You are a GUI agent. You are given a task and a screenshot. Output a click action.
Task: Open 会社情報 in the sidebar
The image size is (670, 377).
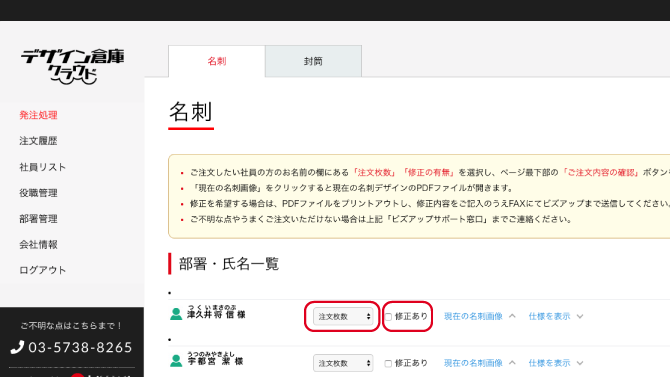38,244
